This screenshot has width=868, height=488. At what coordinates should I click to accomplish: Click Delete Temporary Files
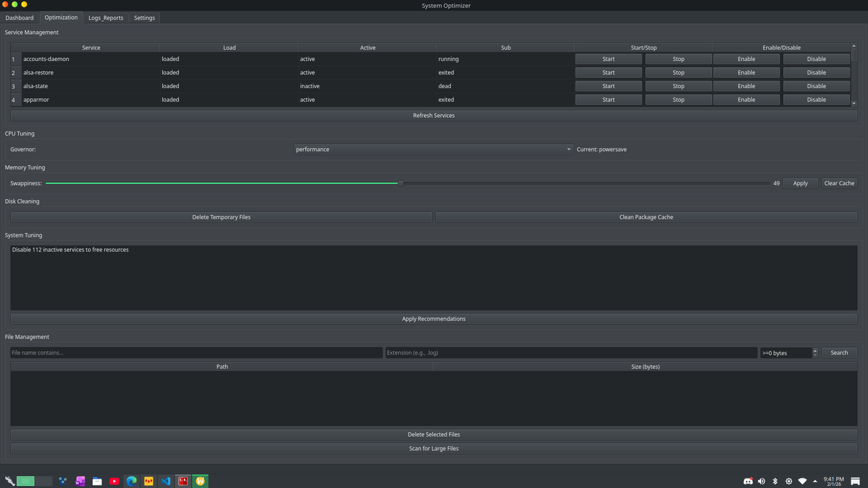click(221, 217)
